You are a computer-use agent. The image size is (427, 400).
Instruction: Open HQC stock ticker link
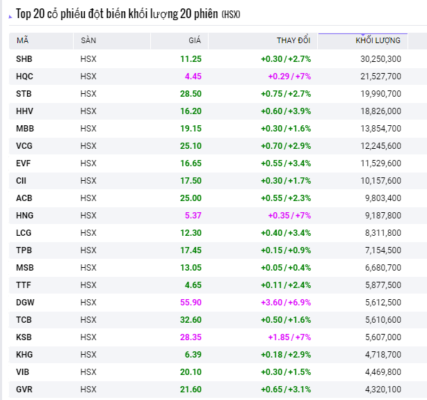coord(24,76)
